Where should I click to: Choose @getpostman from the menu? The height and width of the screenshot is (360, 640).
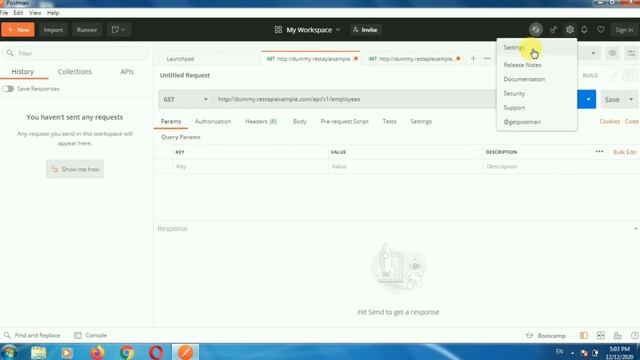click(x=537, y=122)
